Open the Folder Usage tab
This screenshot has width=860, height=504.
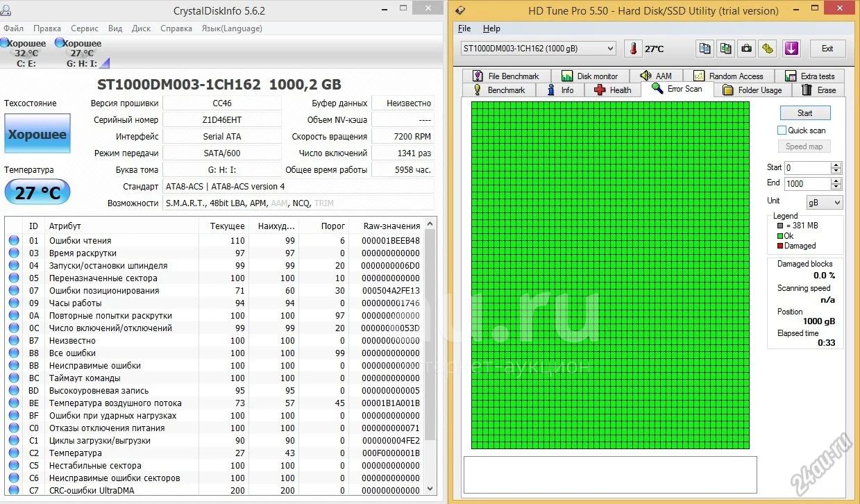(752, 90)
